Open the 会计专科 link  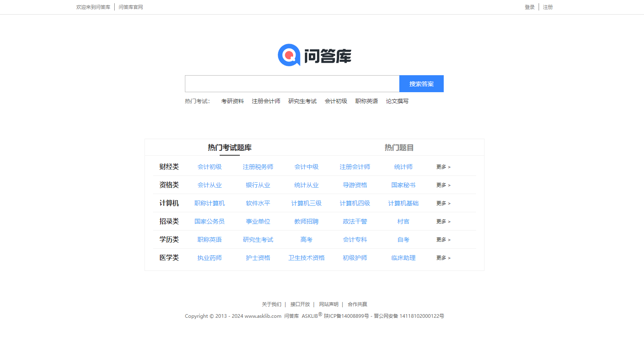355,240
